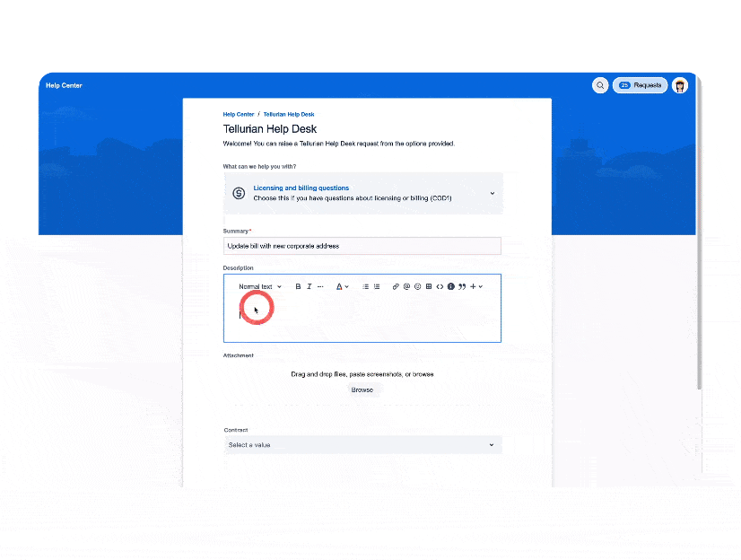This screenshot has width=741, height=560.
Task: Click the Browse attachment button
Action: pyautogui.click(x=362, y=389)
